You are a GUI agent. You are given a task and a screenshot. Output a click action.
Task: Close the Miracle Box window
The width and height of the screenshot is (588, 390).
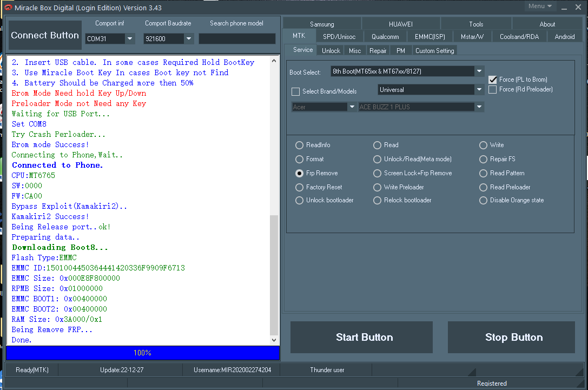tap(578, 7)
